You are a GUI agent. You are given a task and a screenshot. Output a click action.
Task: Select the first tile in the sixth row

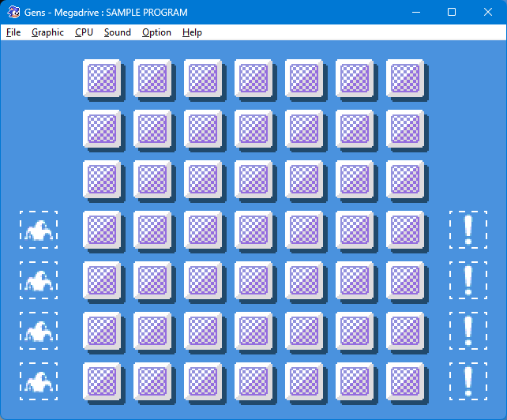click(102, 331)
